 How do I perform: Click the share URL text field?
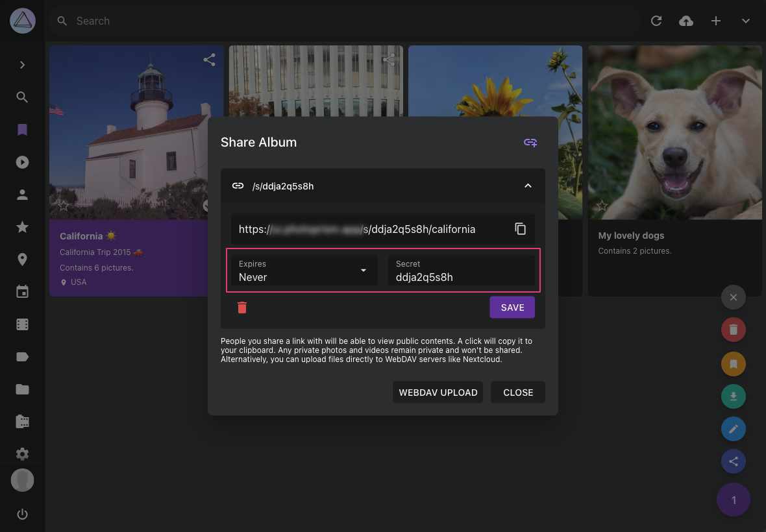coord(372,229)
